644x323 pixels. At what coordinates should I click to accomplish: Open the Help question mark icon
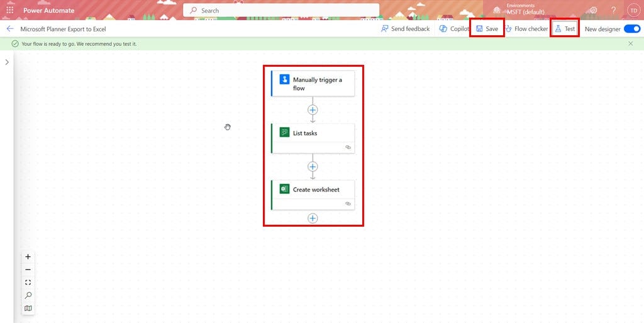[613, 10]
